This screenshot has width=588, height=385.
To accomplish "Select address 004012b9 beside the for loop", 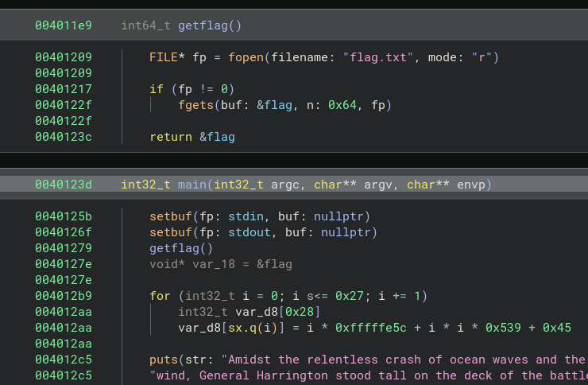I will click(x=63, y=296).
